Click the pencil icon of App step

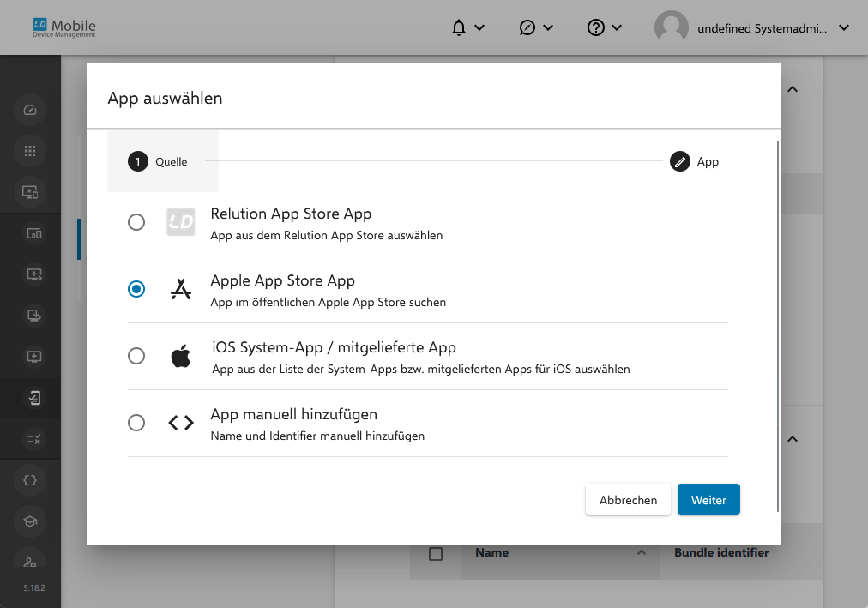(680, 161)
